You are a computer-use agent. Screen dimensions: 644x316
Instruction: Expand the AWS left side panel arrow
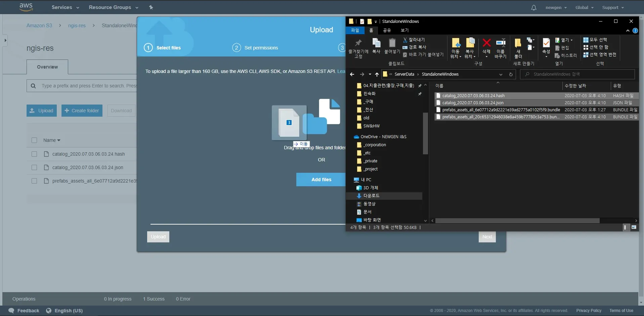tap(5, 40)
